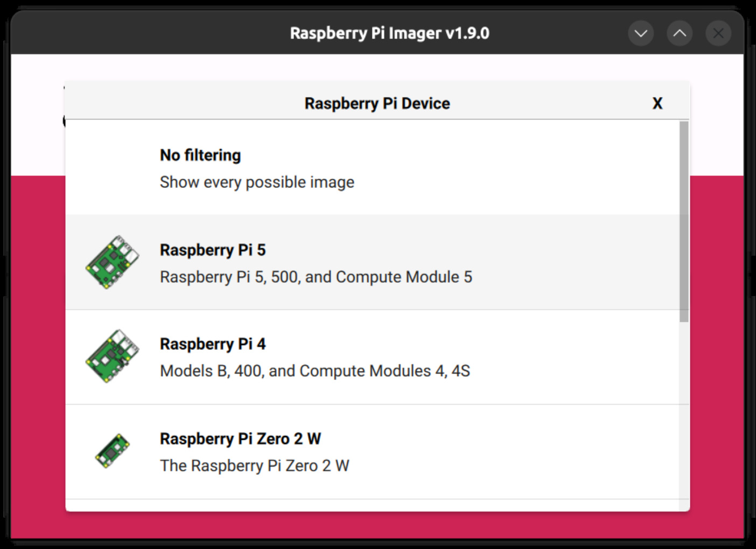Click the "Raspberry Pi Device" dialog header title

[377, 103]
